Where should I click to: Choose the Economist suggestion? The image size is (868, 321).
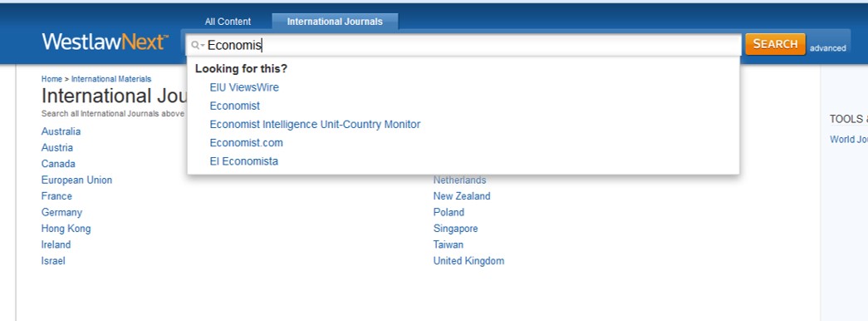point(235,106)
